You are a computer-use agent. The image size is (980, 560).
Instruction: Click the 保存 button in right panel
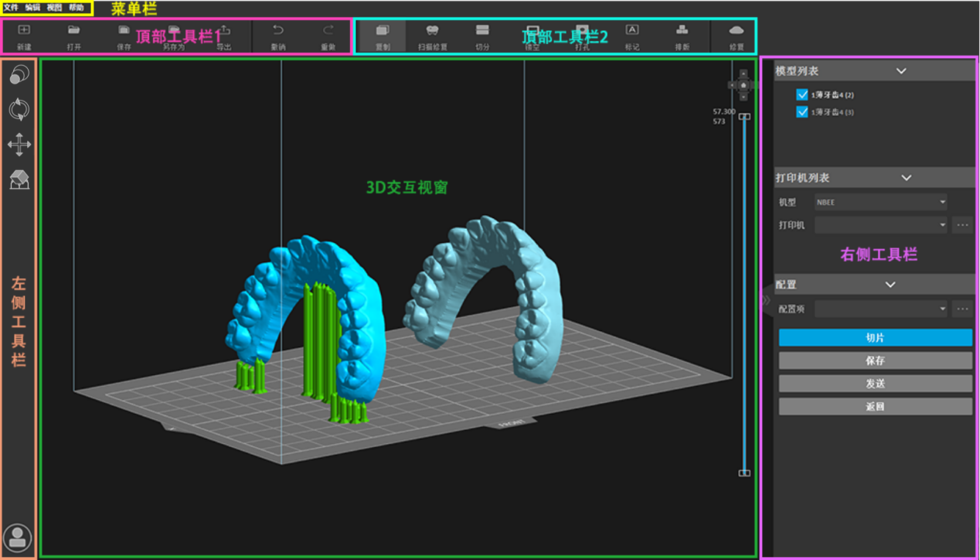tap(875, 360)
